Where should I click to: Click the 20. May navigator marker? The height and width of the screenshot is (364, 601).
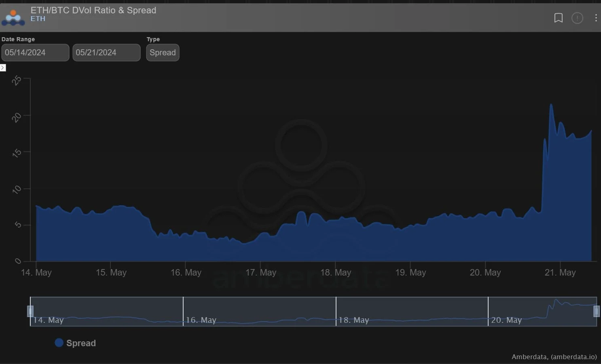506,320
